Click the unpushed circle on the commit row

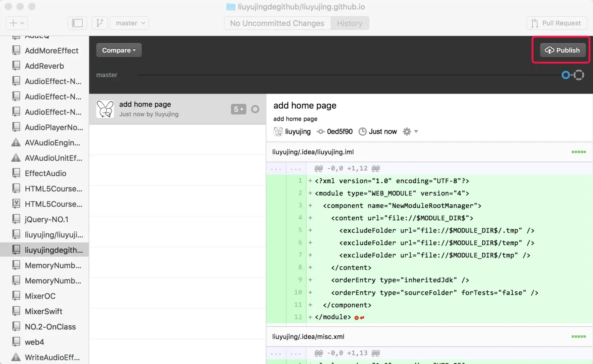[x=255, y=109]
